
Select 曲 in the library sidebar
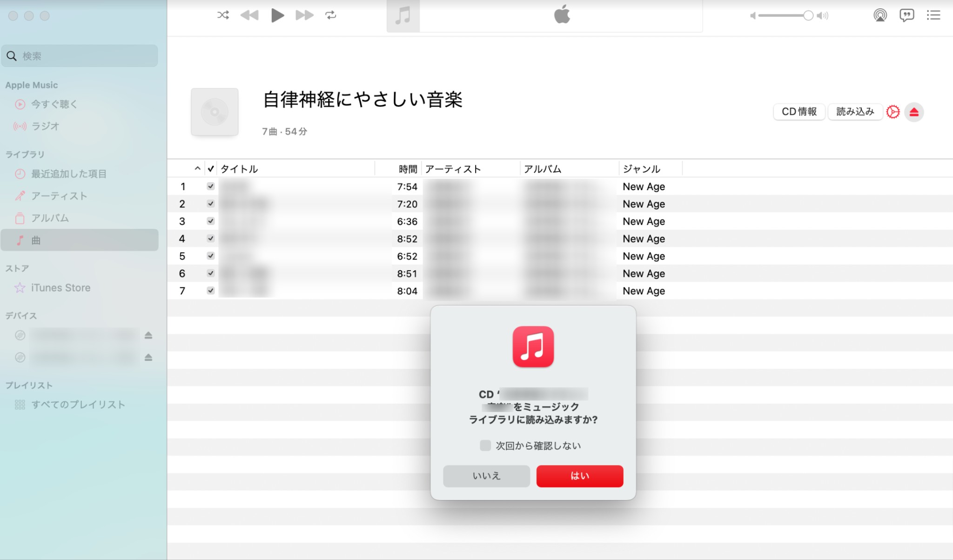pyautogui.click(x=80, y=240)
